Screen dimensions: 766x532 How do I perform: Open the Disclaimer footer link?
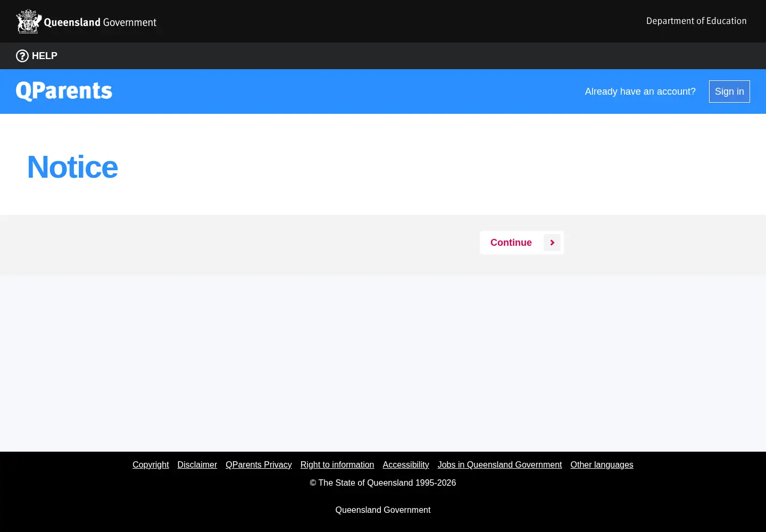click(x=197, y=464)
